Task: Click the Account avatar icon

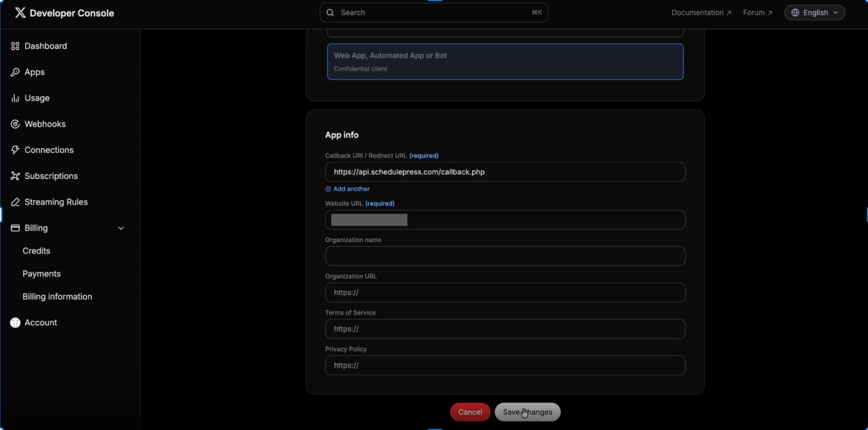Action: point(15,323)
